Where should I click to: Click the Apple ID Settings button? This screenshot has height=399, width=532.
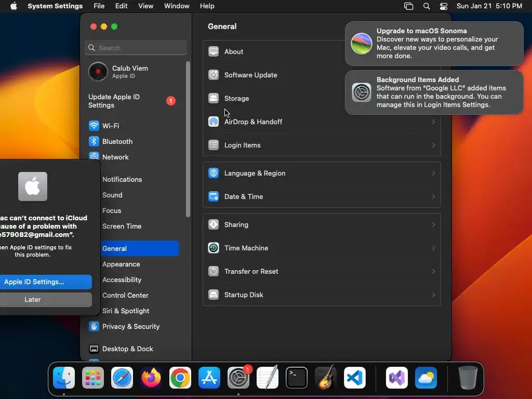(x=46, y=282)
